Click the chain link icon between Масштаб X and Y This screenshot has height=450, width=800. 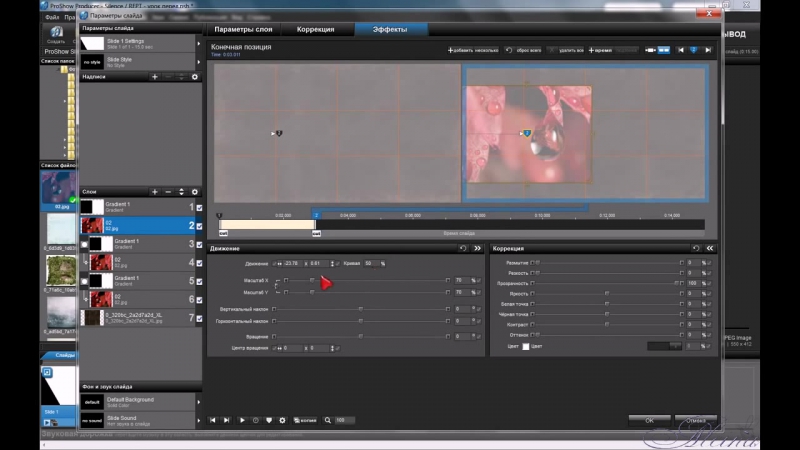click(x=277, y=286)
